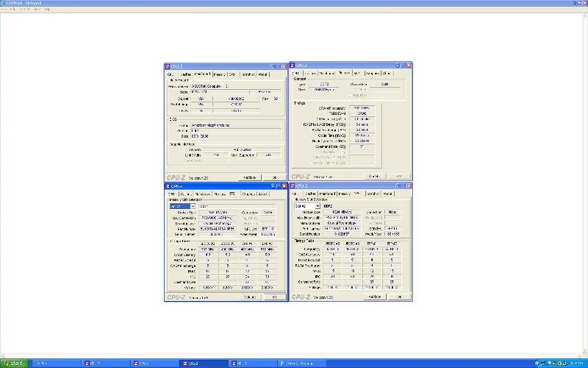Viewport: 588px width, 368px height.
Task: Click the CPU-Z title icon of the Mainboard window
Action: (168, 66)
